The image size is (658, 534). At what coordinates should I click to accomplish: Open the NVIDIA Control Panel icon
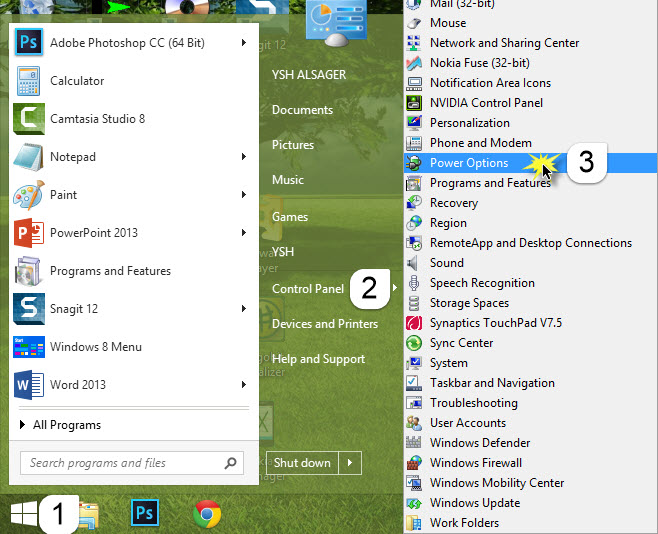pyautogui.click(x=414, y=103)
